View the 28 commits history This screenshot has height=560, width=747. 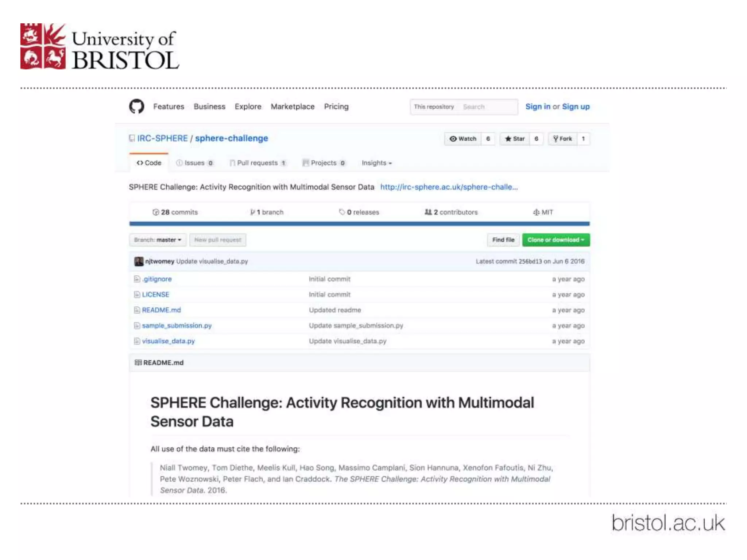175,212
